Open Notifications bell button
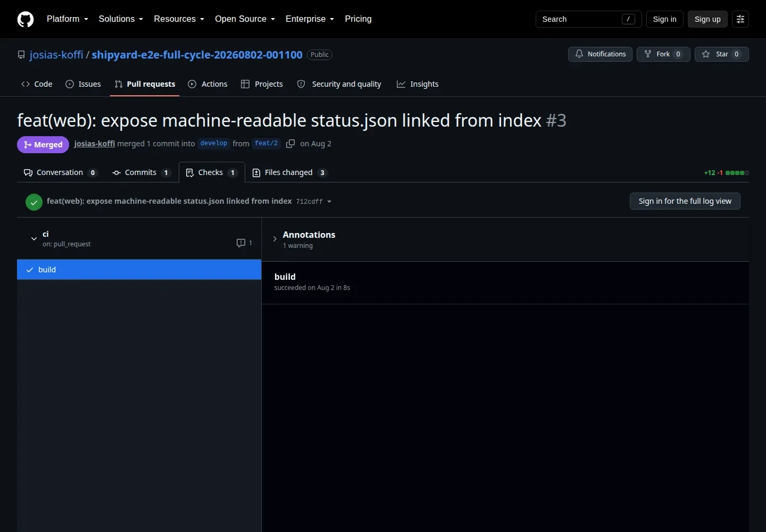This screenshot has width=766, height=532. (x=601, y=54)
